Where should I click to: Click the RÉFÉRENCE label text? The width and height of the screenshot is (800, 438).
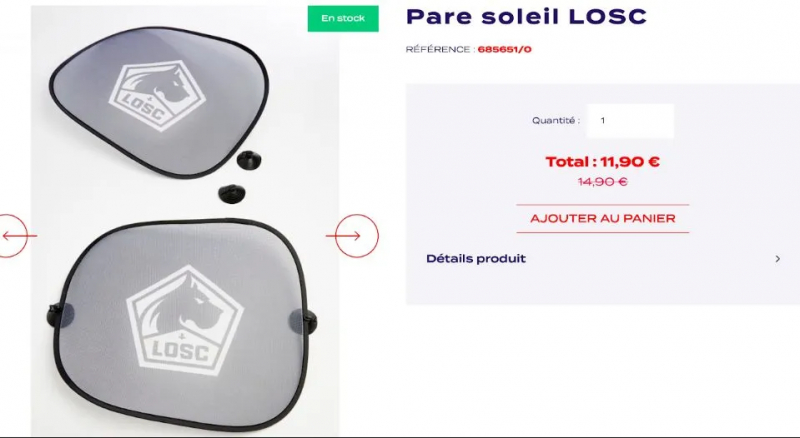(441, 50)
